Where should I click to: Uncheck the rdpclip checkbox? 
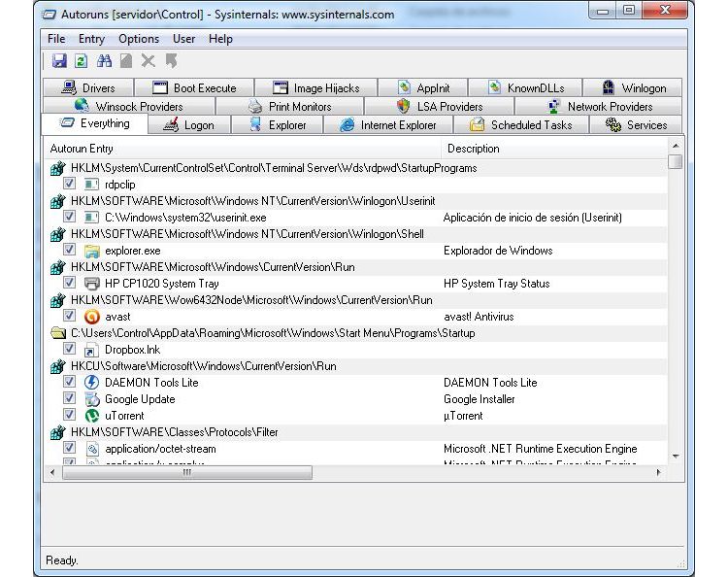(x=69, y=184)
